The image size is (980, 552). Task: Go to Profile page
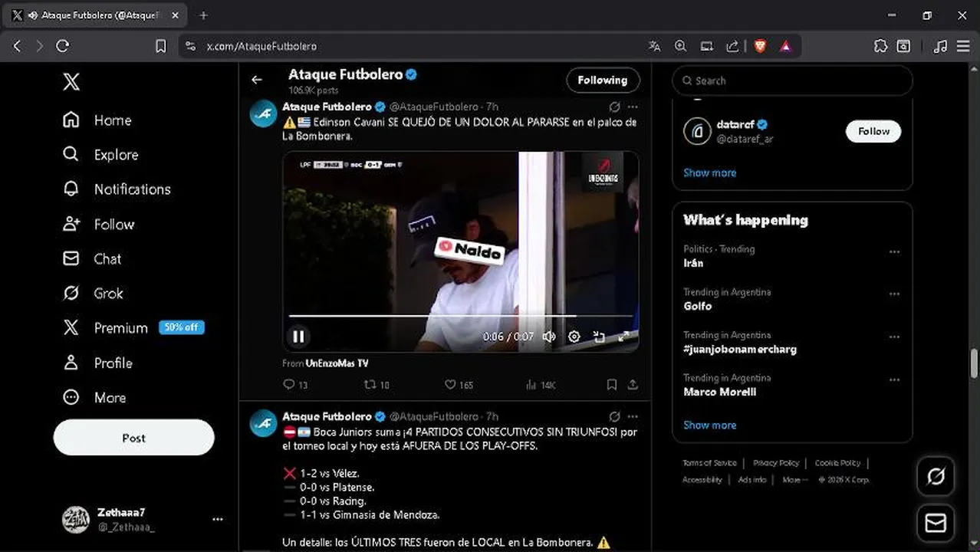click(x=97, y=363)
